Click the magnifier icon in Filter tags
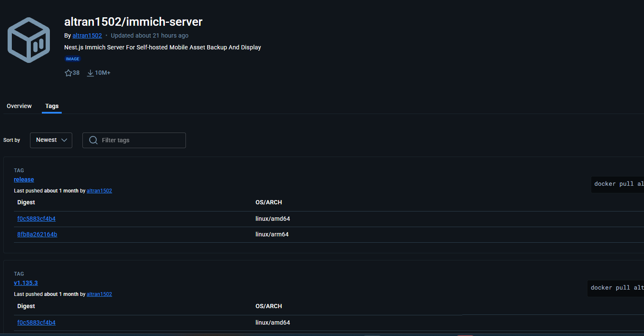644x336 pixels. pos(93,140)
